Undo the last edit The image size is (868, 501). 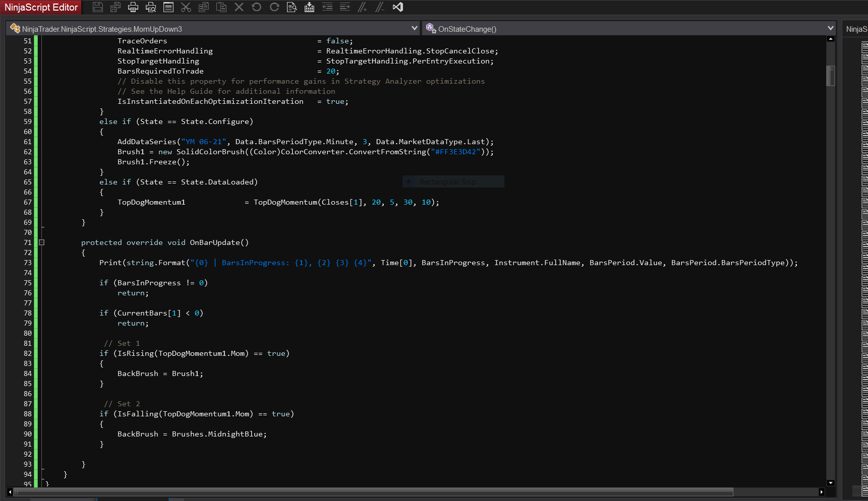coord(257,7)
